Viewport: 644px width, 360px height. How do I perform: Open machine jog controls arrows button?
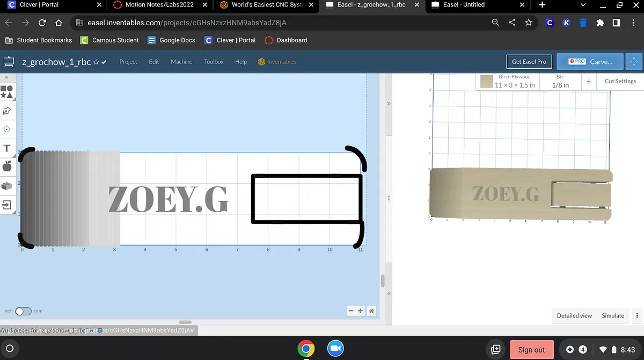(x=634, y=62)
